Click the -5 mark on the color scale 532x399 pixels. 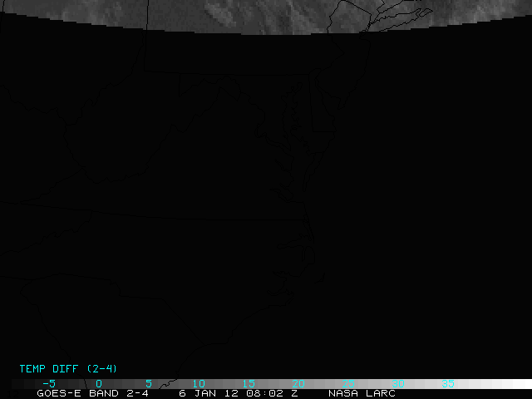(48, 384)
